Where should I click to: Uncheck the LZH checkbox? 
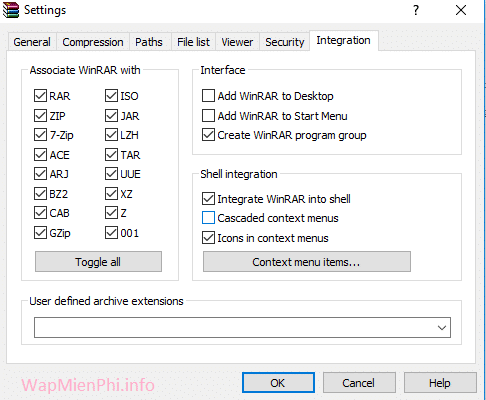tap(111, 135)
